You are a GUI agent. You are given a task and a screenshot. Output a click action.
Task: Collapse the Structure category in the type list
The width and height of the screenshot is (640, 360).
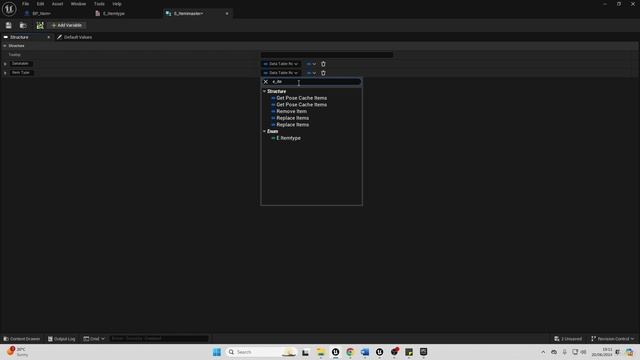[x=264, y=91]
